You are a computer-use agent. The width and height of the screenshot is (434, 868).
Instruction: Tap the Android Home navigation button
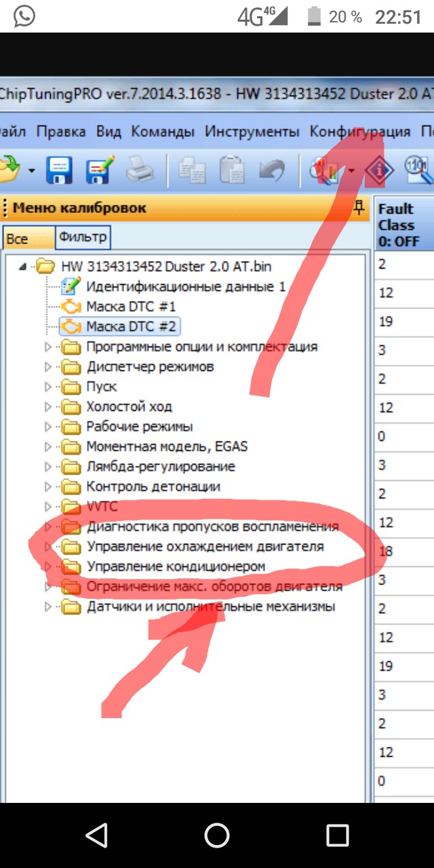pyautogui.click(x=217, y=835)
